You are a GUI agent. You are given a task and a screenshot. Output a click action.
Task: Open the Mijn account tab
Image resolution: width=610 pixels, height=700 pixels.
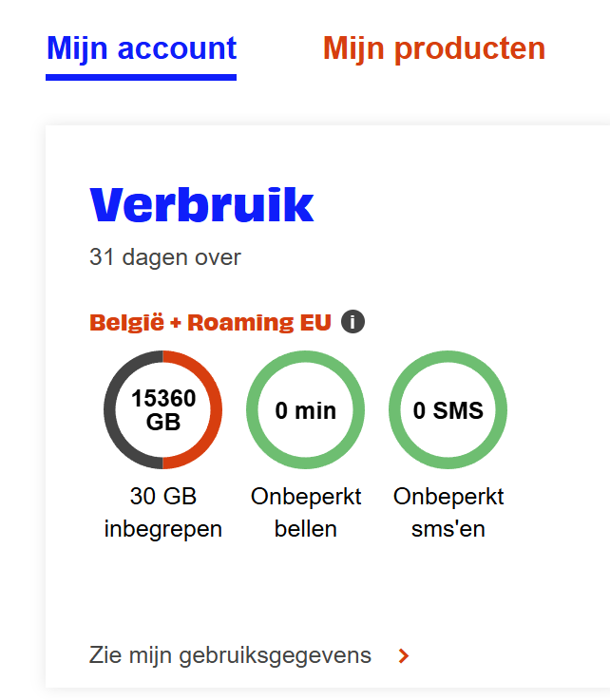(142, 48)
